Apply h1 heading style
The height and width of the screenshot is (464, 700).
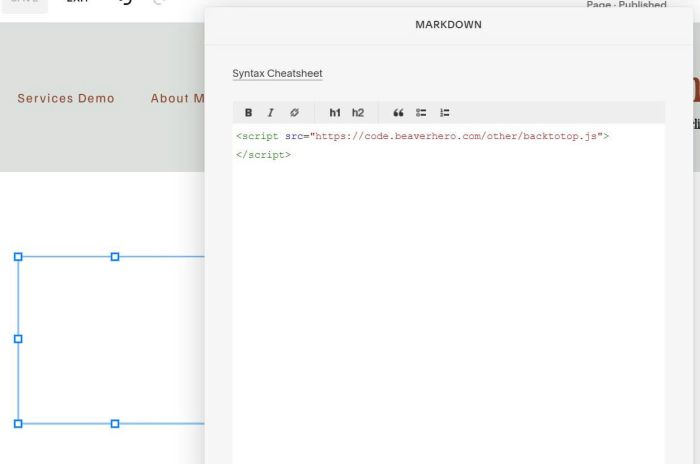[x=335, y=113]
